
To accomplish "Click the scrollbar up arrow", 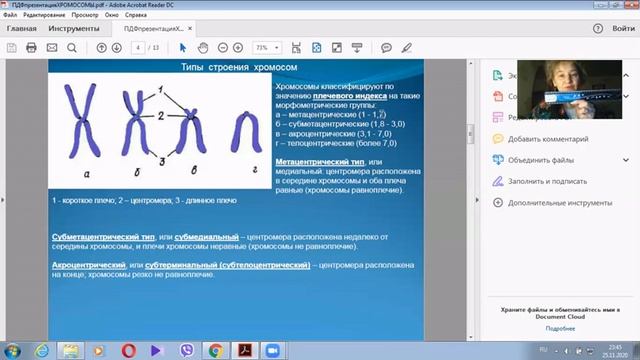I will point(470,63).
